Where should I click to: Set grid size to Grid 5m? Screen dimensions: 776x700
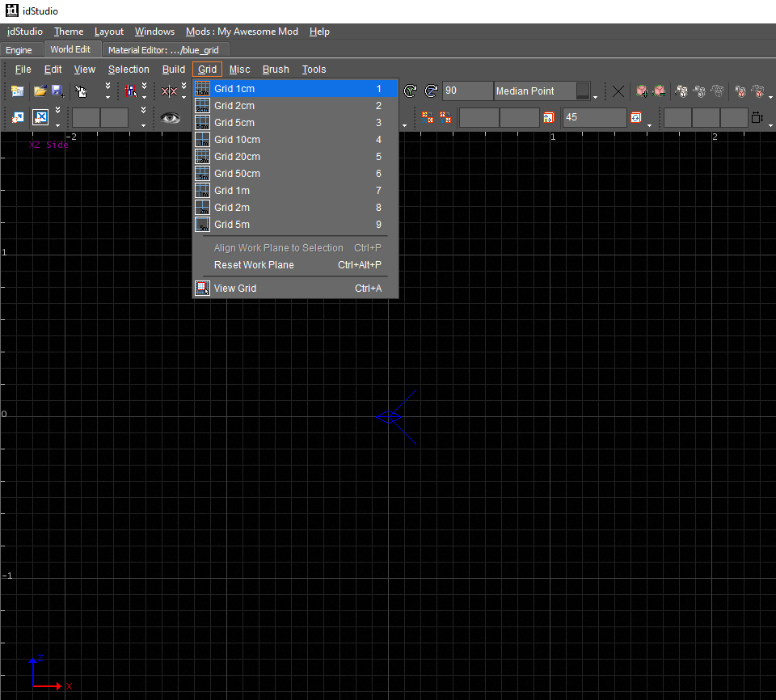[x=296, y=224]
